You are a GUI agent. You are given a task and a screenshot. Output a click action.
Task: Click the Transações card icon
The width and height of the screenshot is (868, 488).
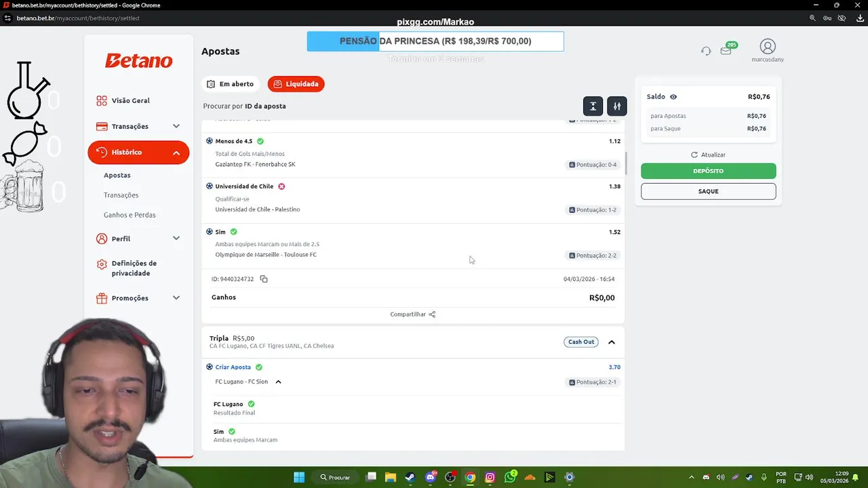coord(102,126)
